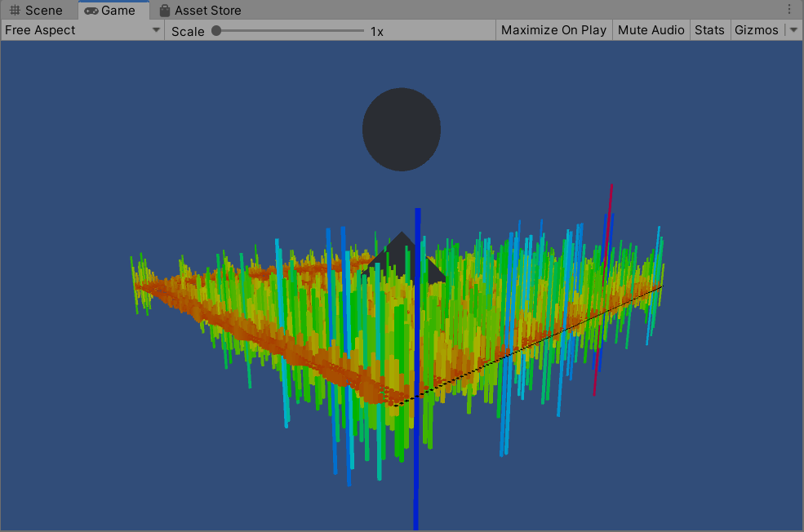The image size is (804, 532).
Task: Toggle the Stats overlay
Action: coord(709,30)
